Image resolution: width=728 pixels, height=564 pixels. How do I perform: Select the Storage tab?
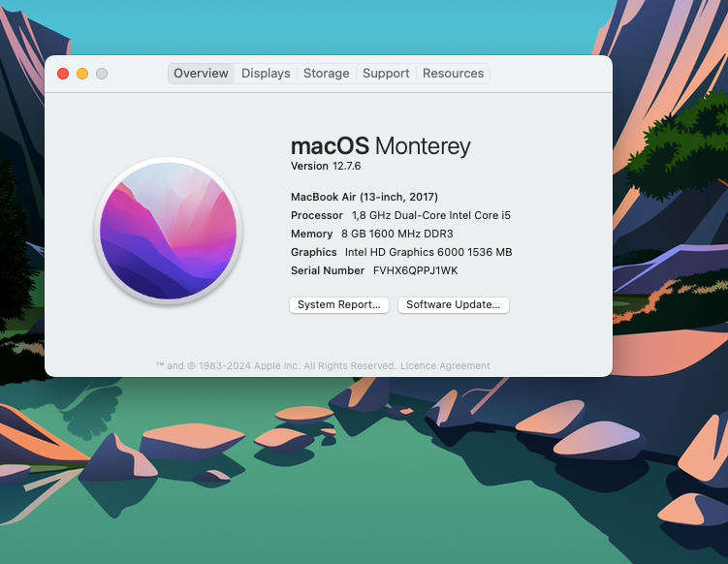click(x=326, y=74)
